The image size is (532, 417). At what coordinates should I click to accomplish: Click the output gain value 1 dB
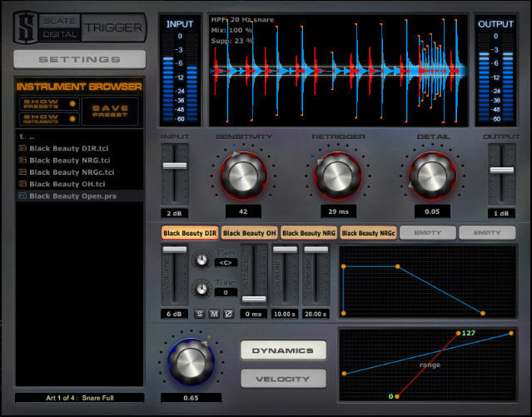pos(501,213)
